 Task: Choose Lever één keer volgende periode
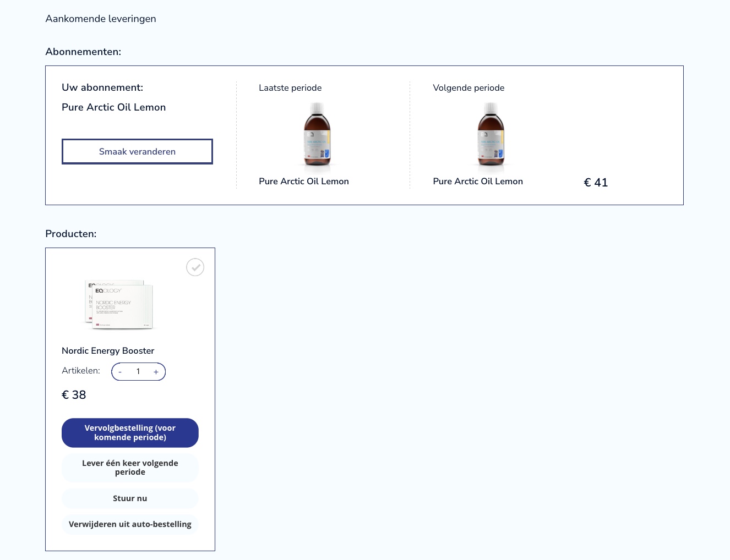[130, 468]
